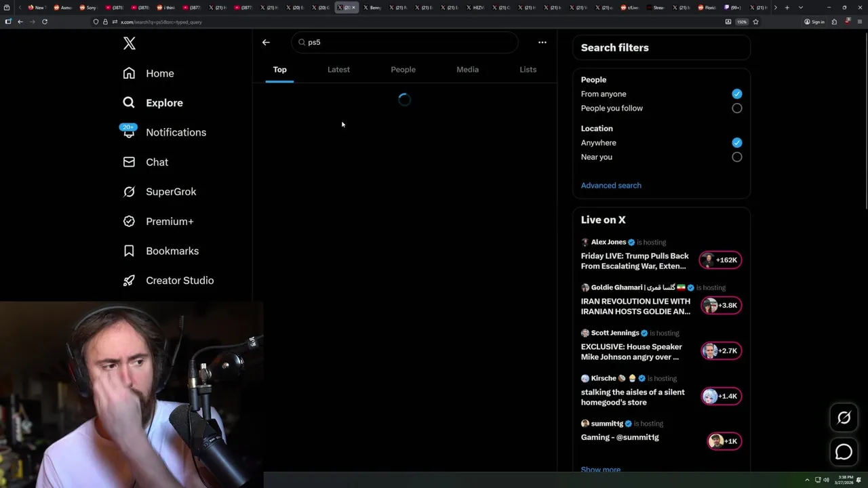Screen dimensions: 868x488
Task: Click the network icon in system tray
Action: tap(818, 480)
